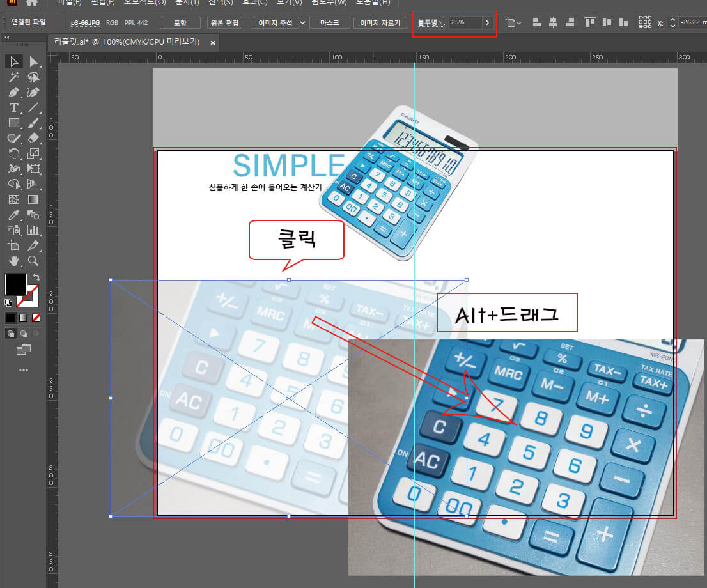Image resolution: width=707 pixels, height=588 pixels.
Task: Click vertical align top icon
Action: [590, 22]
